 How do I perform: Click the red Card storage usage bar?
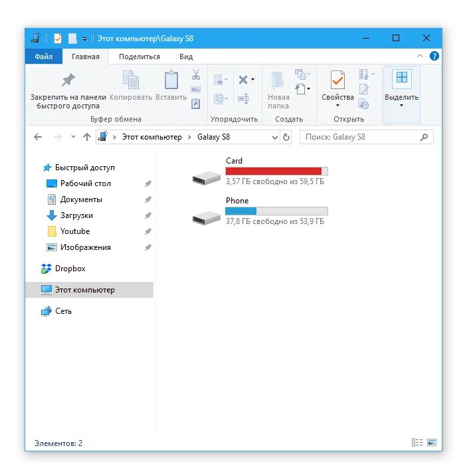pos(276,172)
